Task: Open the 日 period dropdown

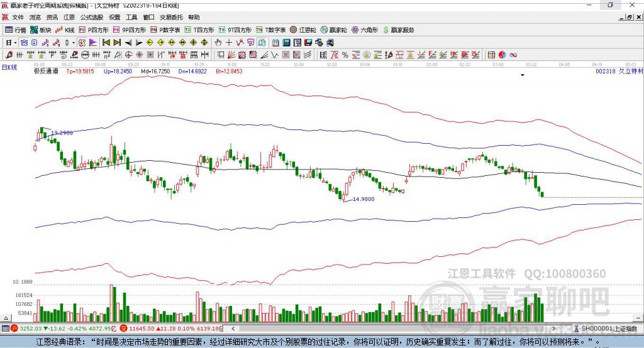Action: tap(11, 42)
